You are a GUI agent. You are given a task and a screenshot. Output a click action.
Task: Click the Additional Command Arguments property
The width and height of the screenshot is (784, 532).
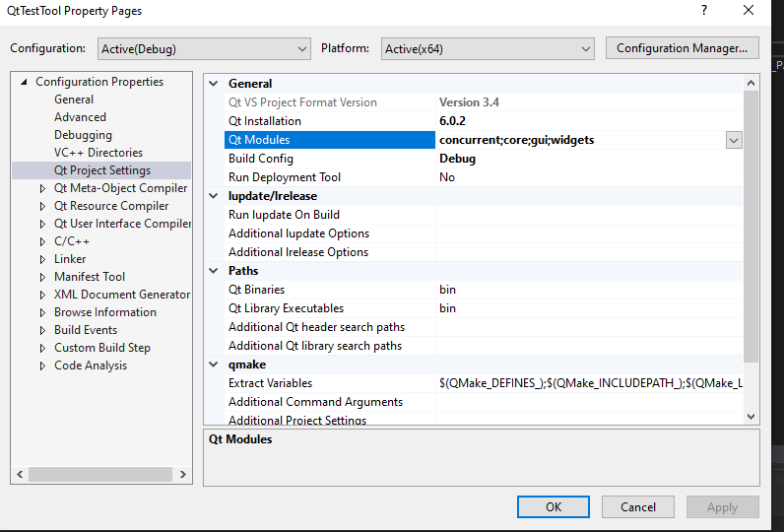pyautogui.click(x=484, y=402)
